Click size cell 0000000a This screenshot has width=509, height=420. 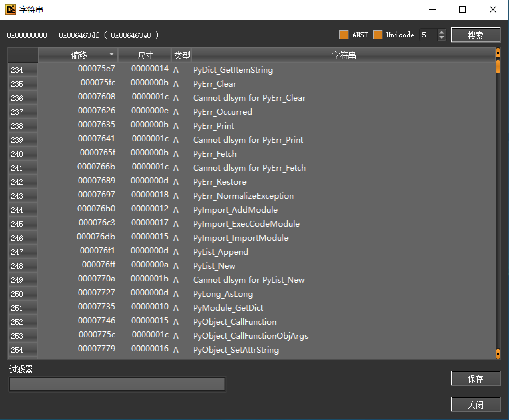click(x=150, y=265)
